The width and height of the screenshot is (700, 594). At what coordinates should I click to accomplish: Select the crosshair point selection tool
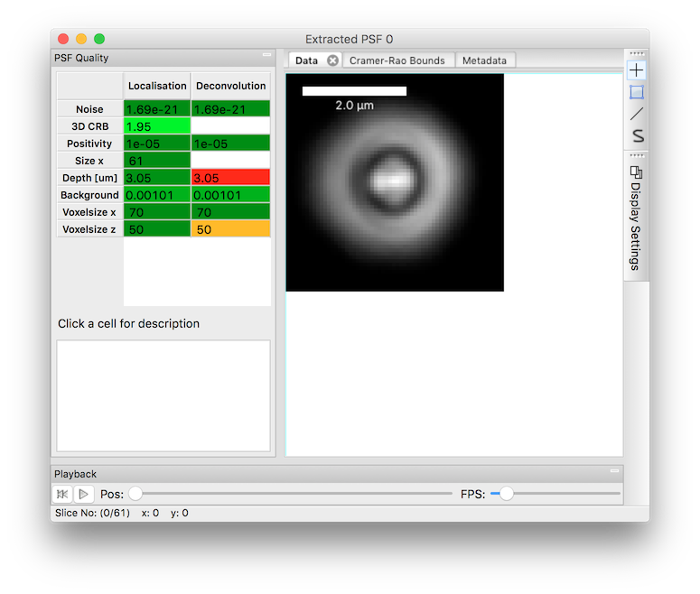(636, 70)
